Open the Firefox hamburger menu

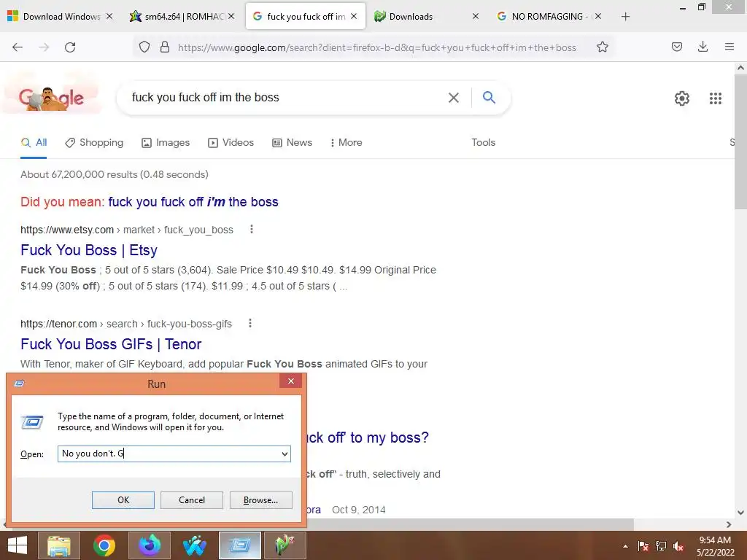pos(729,47)
